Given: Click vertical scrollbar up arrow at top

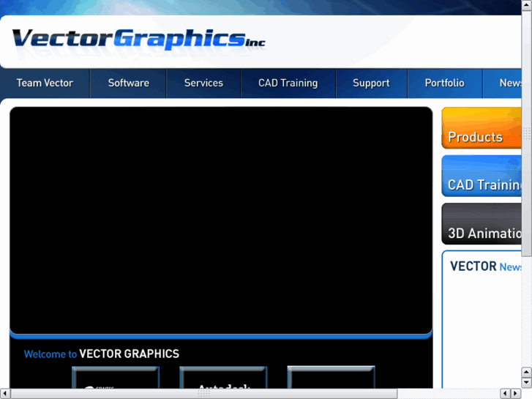Looking at the screenshot, I should click(x=527, y=5).
